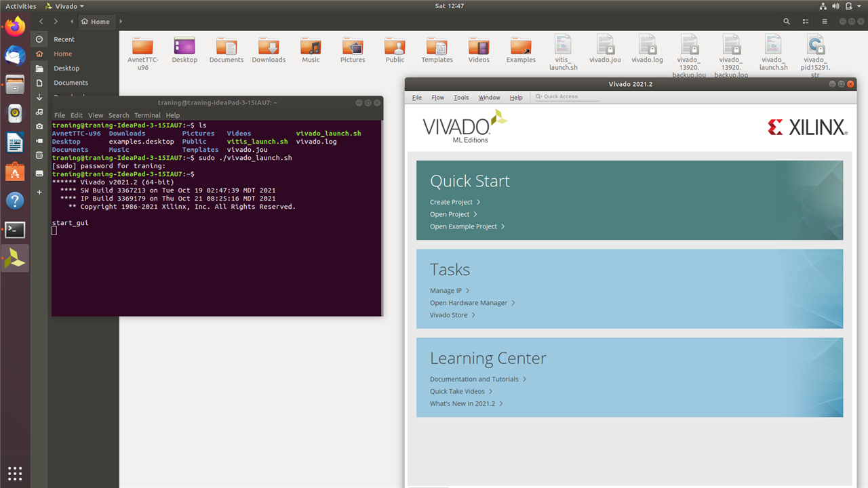Select the vitis_launch.sh file
Image resolution: width=868 pixels, height=488 pixels.
click(563, 53)
